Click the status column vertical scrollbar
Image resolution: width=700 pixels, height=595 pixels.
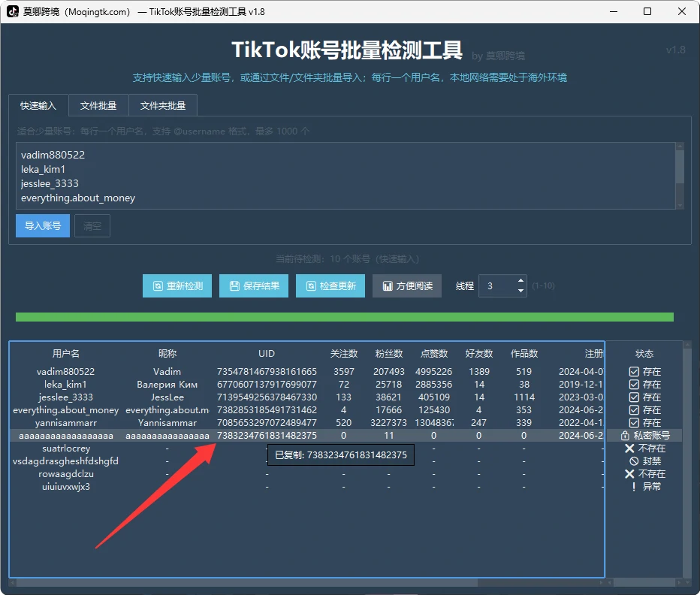point(687,460)
